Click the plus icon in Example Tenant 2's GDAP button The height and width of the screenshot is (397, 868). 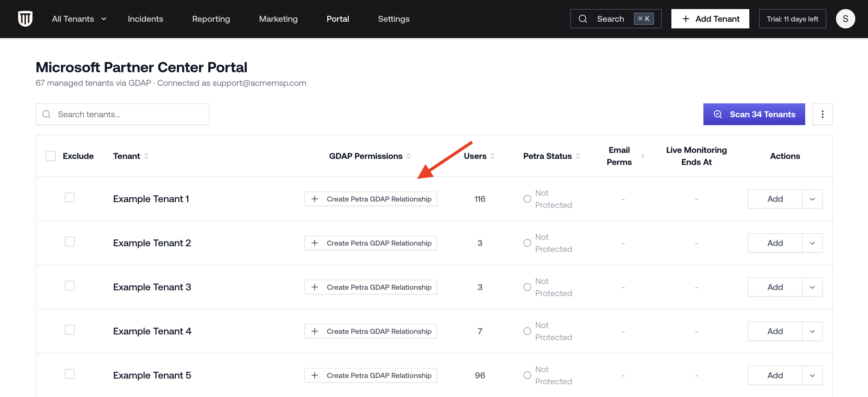[x=315, y=243]
